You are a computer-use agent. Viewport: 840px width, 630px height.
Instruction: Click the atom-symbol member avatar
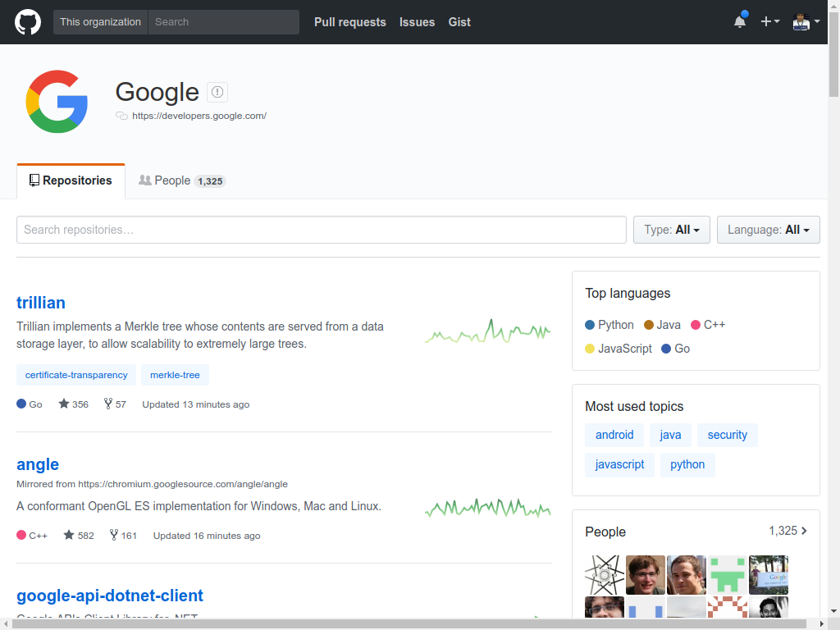click(x=605, y=575)
